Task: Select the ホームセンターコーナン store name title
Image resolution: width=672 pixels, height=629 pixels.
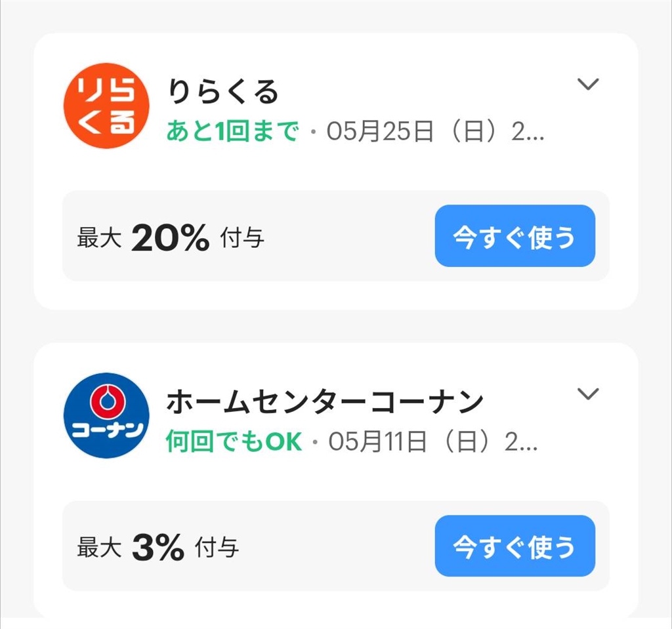Action: click(x=324, y=402)
